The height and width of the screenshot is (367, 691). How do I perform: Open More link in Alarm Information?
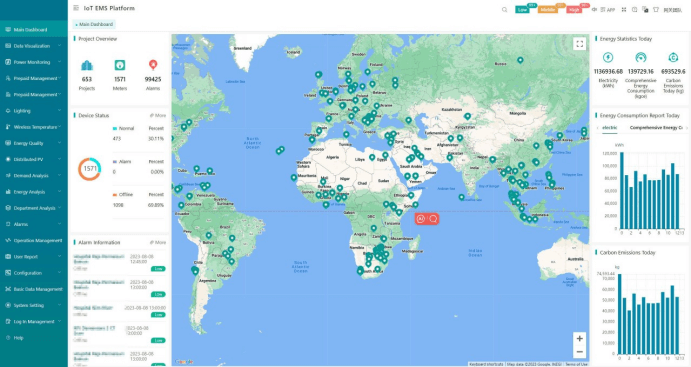[158, 242]
